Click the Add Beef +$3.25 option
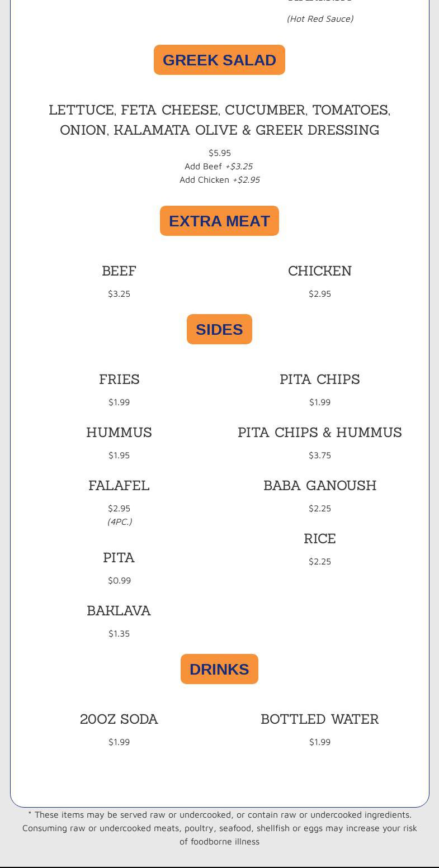This screenshot has width=439, height=868. point(219,167)
